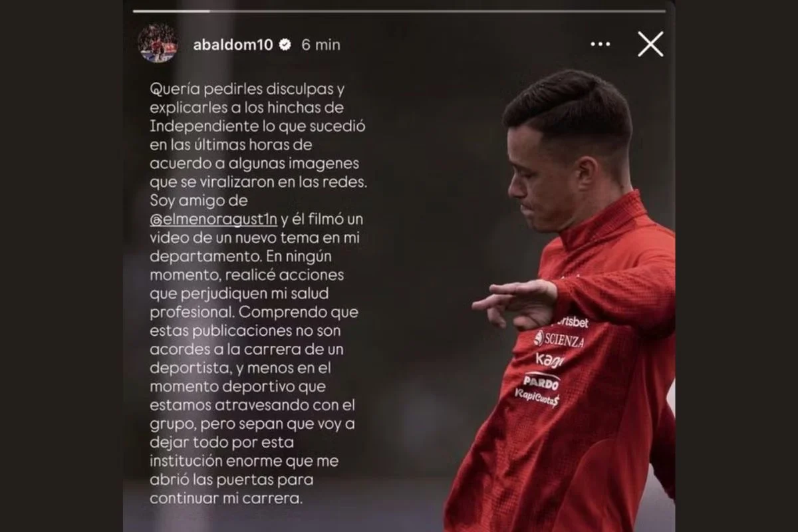Close the story with the X icon
798x532 pixels.
pos(650,44)
